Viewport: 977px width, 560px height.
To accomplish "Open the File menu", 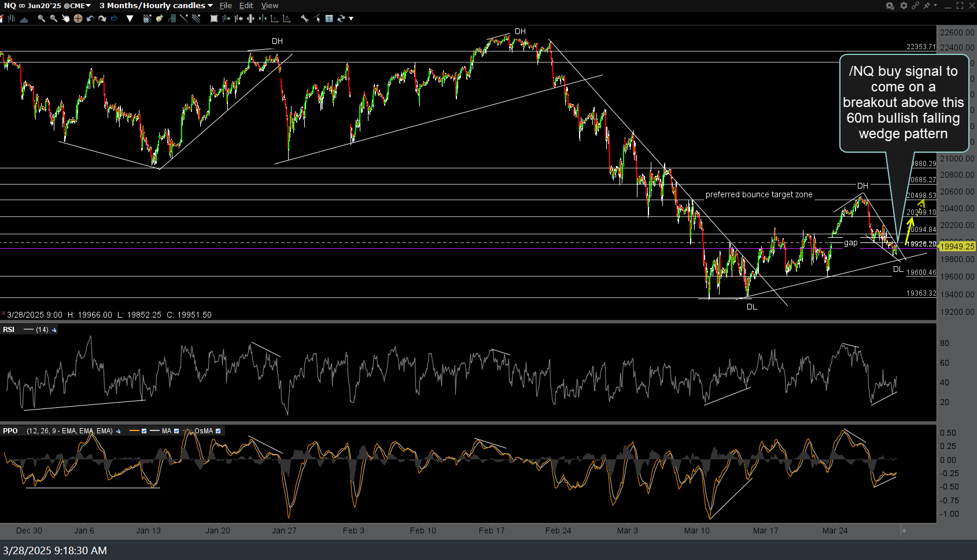I will tap(226, 5).
